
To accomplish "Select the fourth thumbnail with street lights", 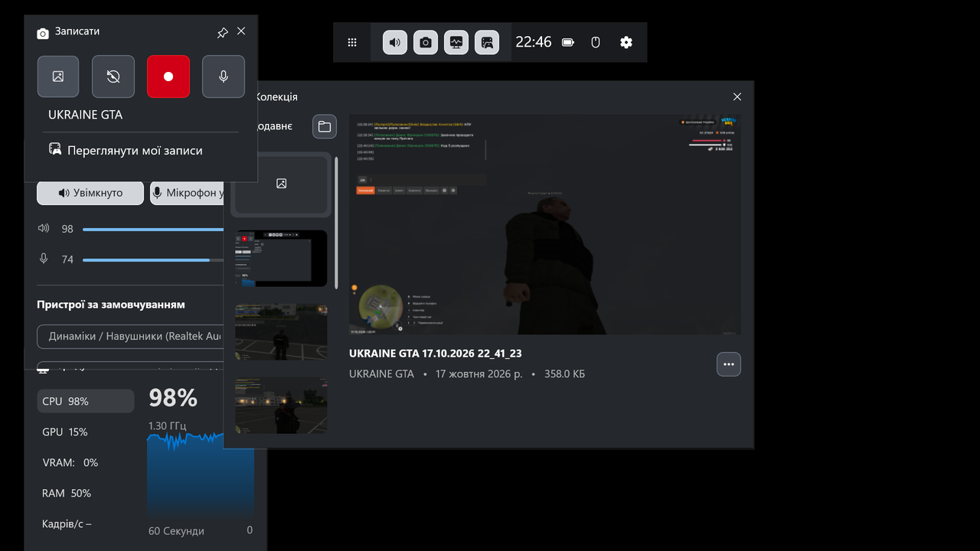I will point(281,406).
